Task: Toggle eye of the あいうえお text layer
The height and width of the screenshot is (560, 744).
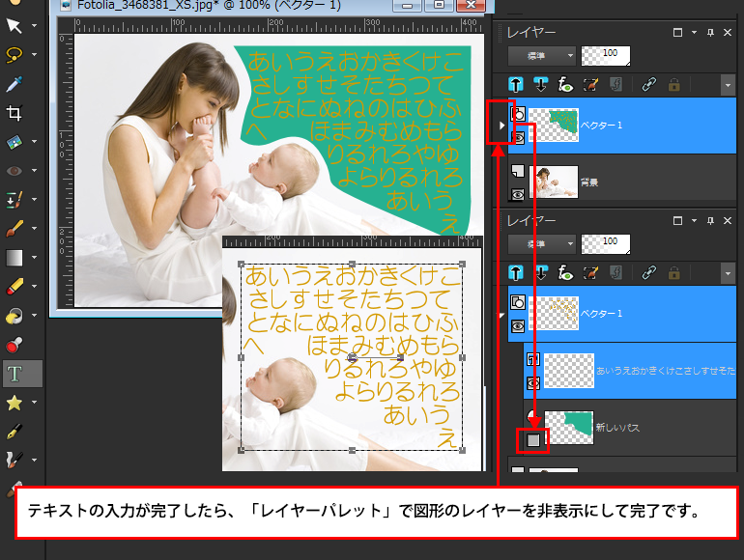Action: coord(533,382)
